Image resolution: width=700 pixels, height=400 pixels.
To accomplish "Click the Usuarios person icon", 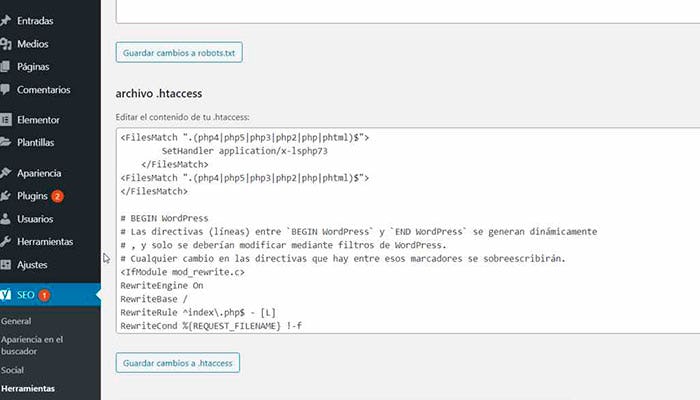I will click(x=6, y=219).
